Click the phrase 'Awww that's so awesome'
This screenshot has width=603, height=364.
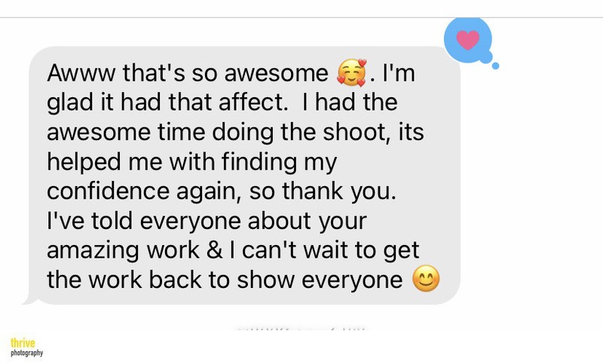tap(188, 72)
